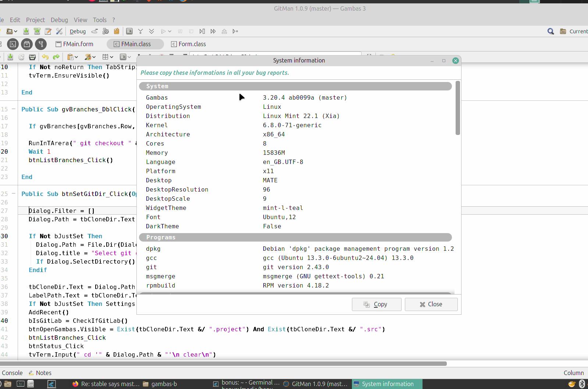This screenshot has width=588, height=389.
Task: Open the Project menu
Action: coord(35,20)
